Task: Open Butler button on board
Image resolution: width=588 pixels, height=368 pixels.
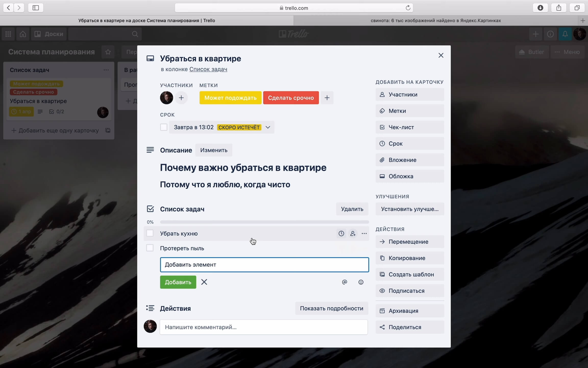Action: click(x=532, y=52)
